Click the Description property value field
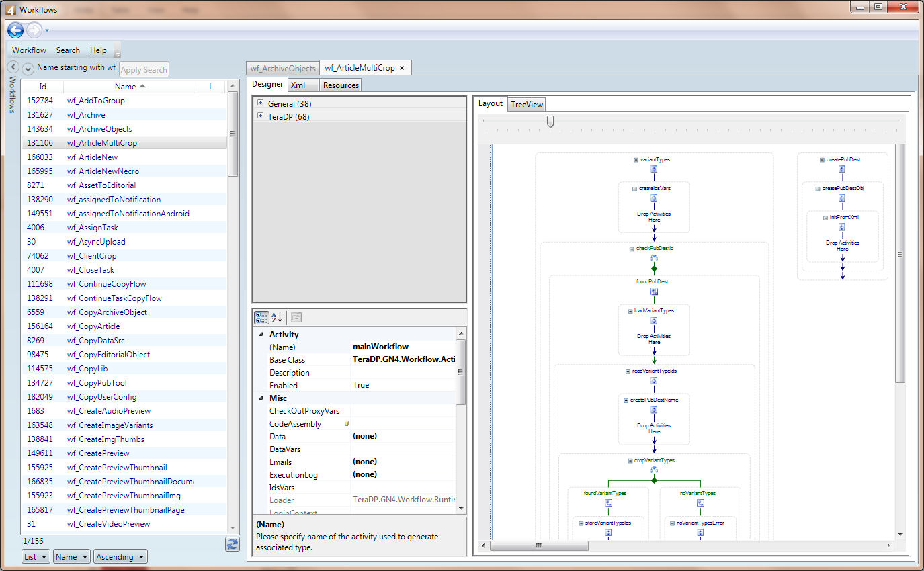924x571 pixels. (403, 372)
